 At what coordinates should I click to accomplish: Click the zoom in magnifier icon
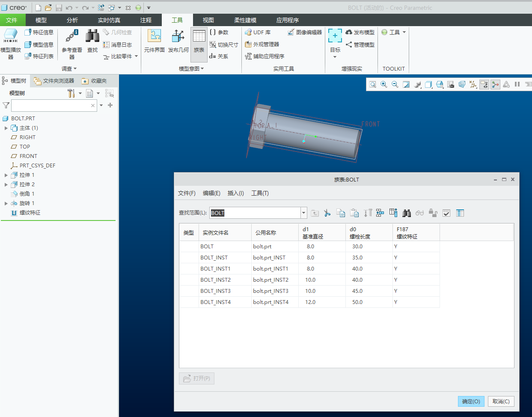coord(384,84)
